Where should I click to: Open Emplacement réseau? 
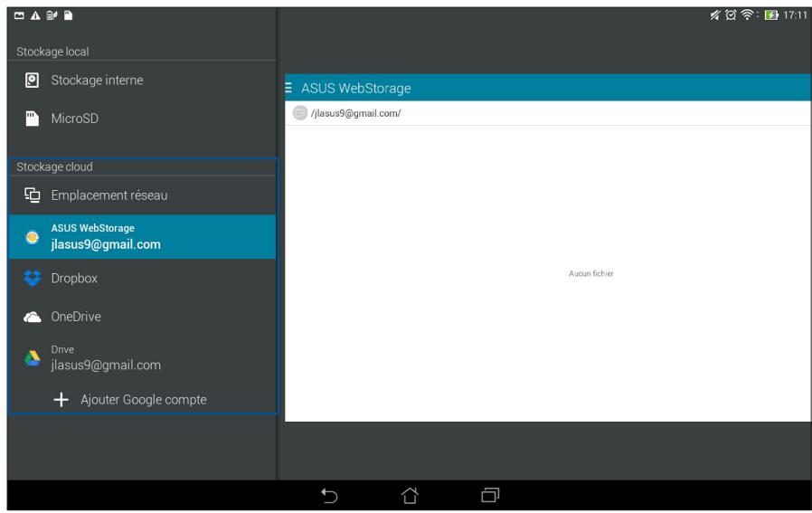point(141,195)
